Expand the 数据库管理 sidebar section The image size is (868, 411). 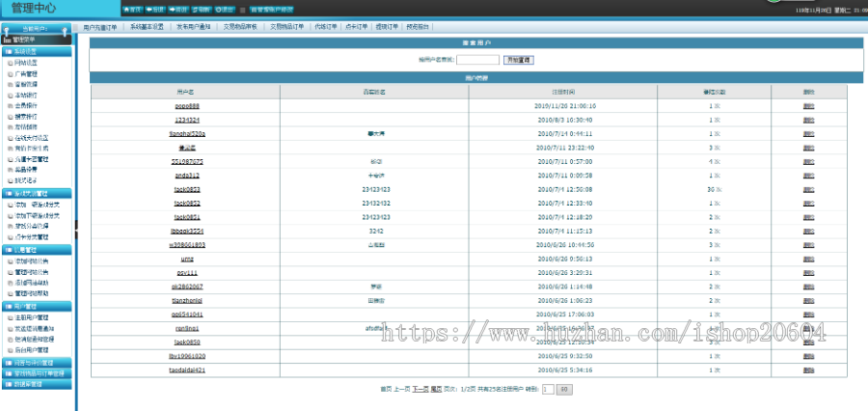pyautogui.click(x=37, y=384)
